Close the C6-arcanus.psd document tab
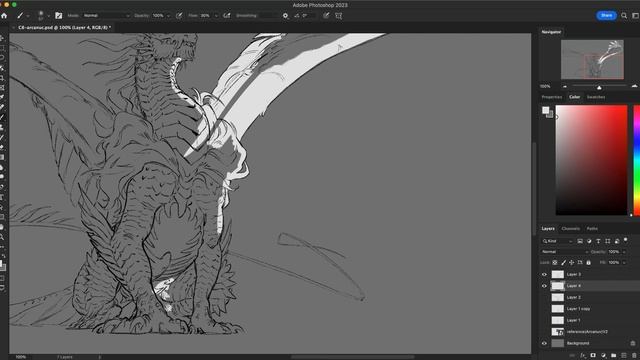This screenshot has height=360, width=640. click(x=13, y=27)
